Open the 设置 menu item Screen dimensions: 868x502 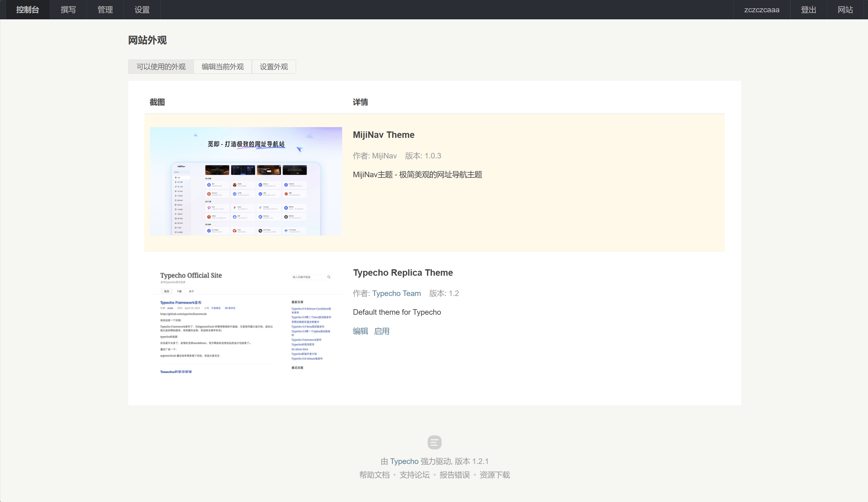coord(142,10)
